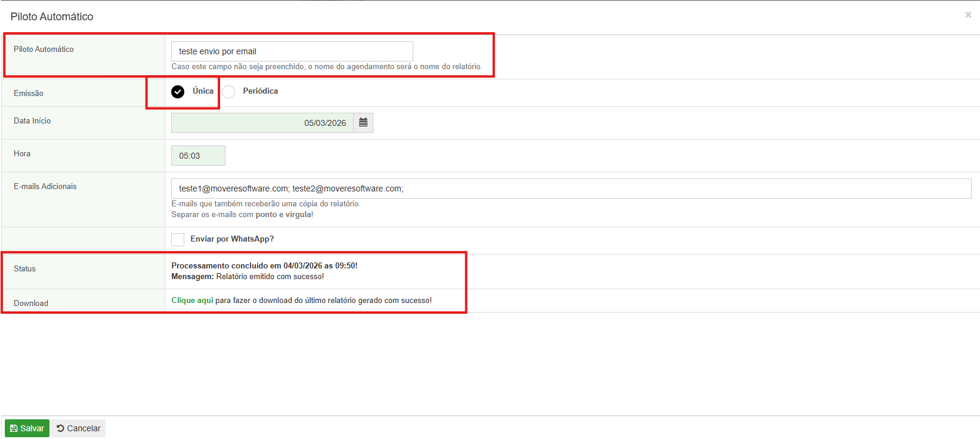Click the E-mails Adicionais field
This screenshot has height=439, width=980.
(x=571, y=188)
